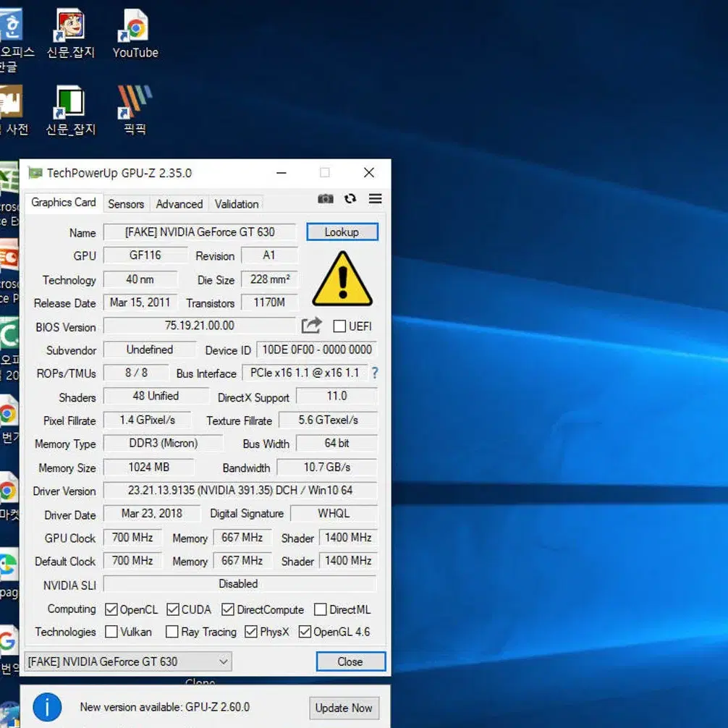Toggle the Vulkan checkbox

pyautogui.click(x=111, y=632)
